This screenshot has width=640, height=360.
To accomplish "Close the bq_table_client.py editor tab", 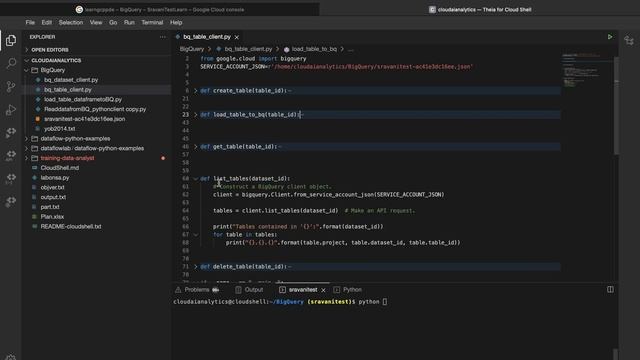I will click(237, 37).
